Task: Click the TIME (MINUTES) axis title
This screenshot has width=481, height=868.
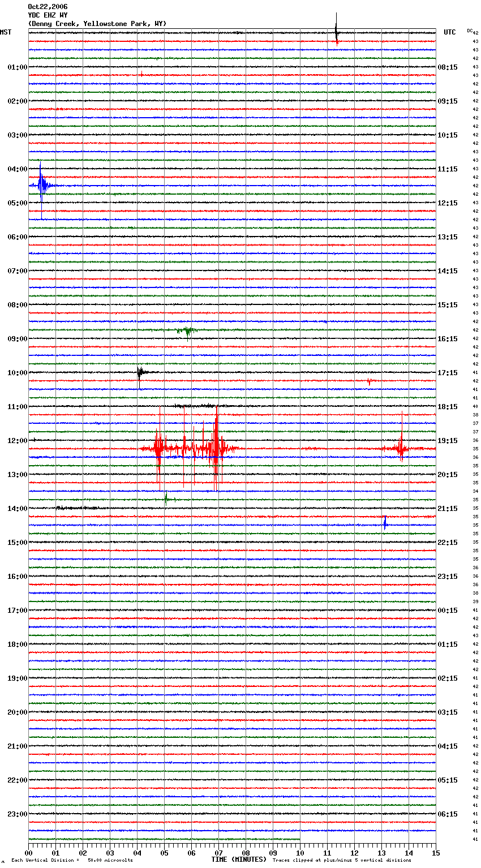Action: (x=239, y=860)
